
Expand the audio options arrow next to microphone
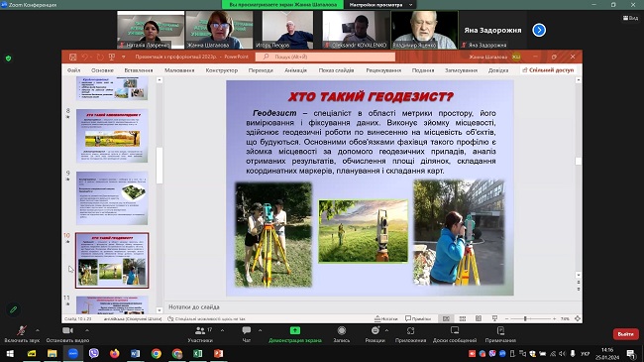(x=38, y=330)
